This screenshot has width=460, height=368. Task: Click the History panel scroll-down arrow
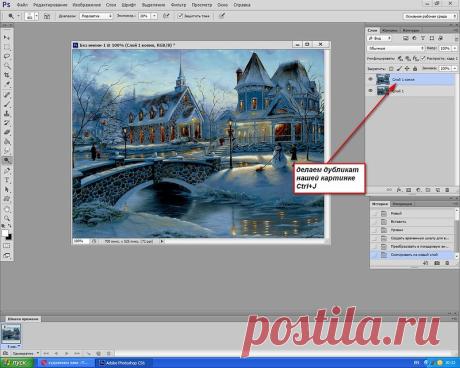pos(457,256)
